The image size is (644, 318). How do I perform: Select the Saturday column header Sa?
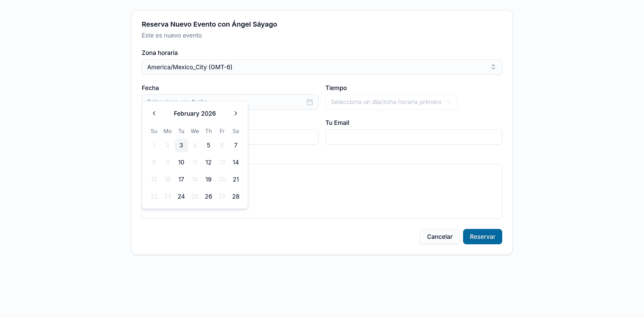tap(235, 131)
